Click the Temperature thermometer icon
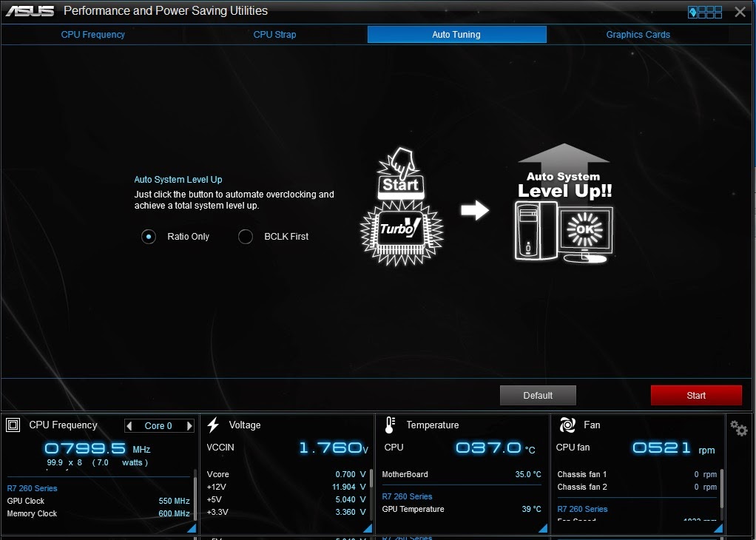The height and width of the screenshot is (540, 756). point(390,425)
